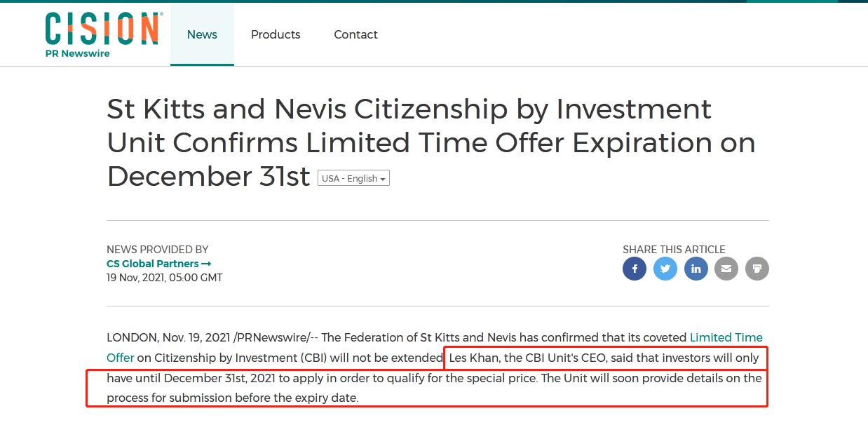Share the article on LinkedIn
Image resolution: width=868 pixels, height=425 pixels.
pos(696,269)
